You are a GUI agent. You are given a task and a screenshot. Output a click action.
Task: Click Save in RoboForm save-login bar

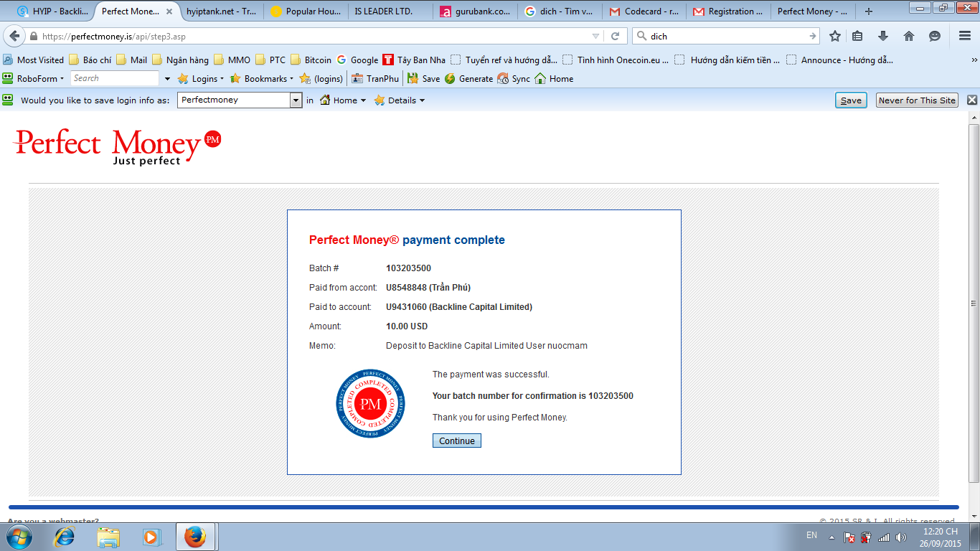pyautogui.click(x=851, y=100)
